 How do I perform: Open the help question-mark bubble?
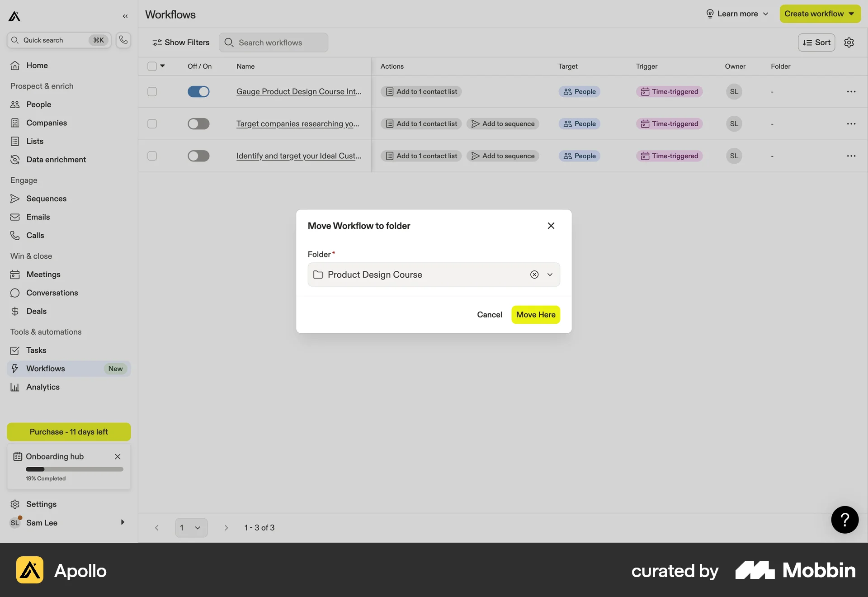coord(844,520)
